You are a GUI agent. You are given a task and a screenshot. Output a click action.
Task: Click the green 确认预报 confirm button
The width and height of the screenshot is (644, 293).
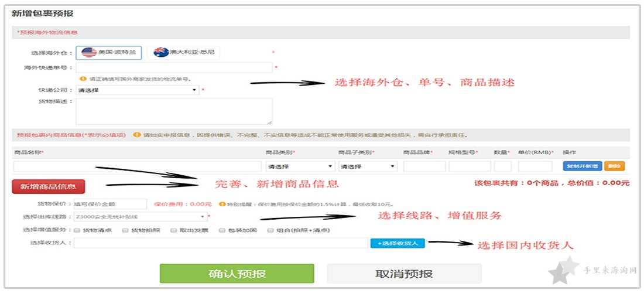237,274
